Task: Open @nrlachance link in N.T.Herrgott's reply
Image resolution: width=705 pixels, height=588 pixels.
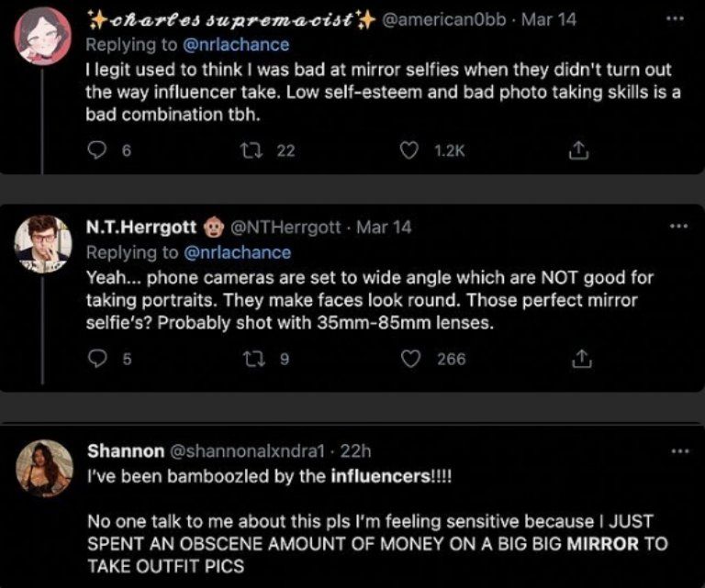Action: click(238, 252)
